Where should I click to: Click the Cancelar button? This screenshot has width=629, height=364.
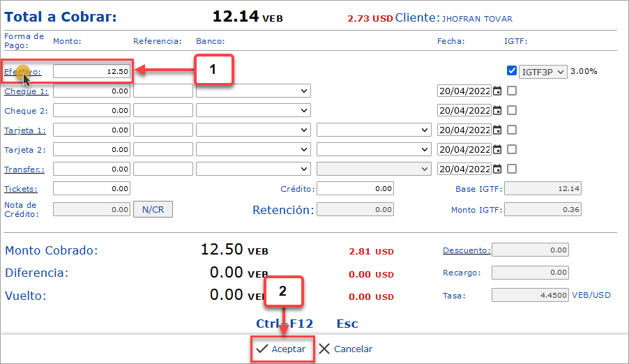tap(346, 349)
